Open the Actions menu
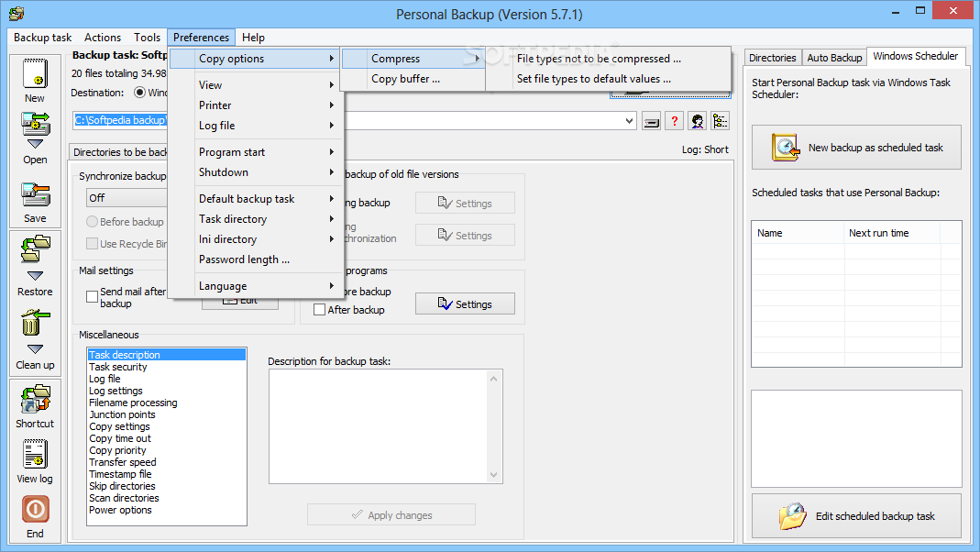Screen dimensions: 980x552 103,38
